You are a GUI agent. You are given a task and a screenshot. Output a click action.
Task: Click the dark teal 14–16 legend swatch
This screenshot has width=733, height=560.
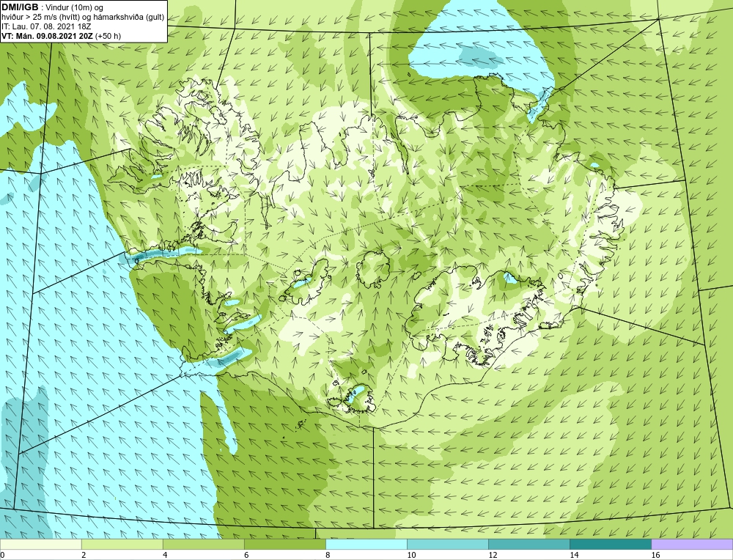(x=610, y=544)
